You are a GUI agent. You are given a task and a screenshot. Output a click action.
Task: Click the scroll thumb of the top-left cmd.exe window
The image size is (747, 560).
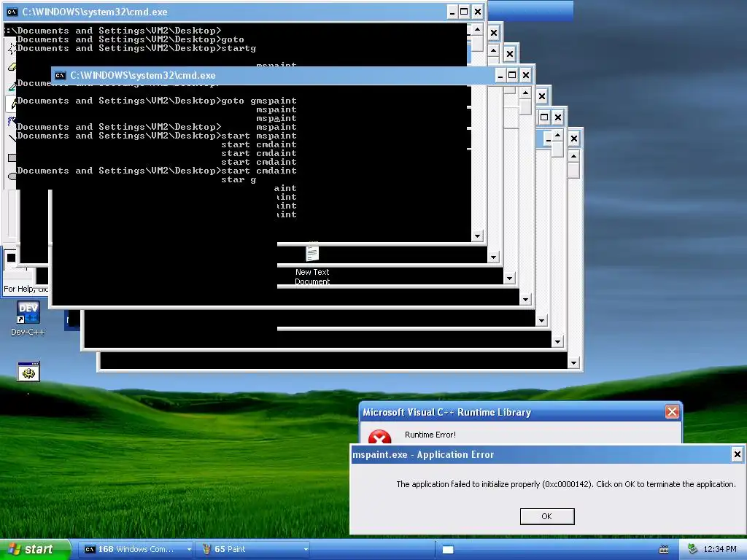click(x=477, y=44)
